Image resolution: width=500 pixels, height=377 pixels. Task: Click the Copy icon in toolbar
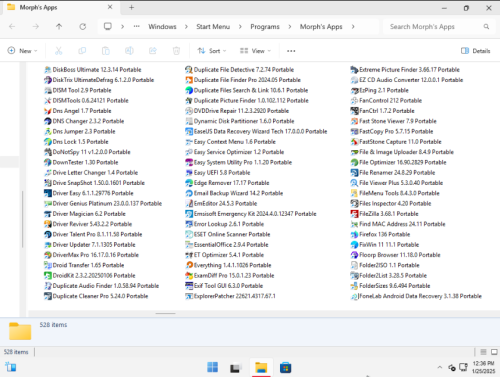tap(82, 51)
